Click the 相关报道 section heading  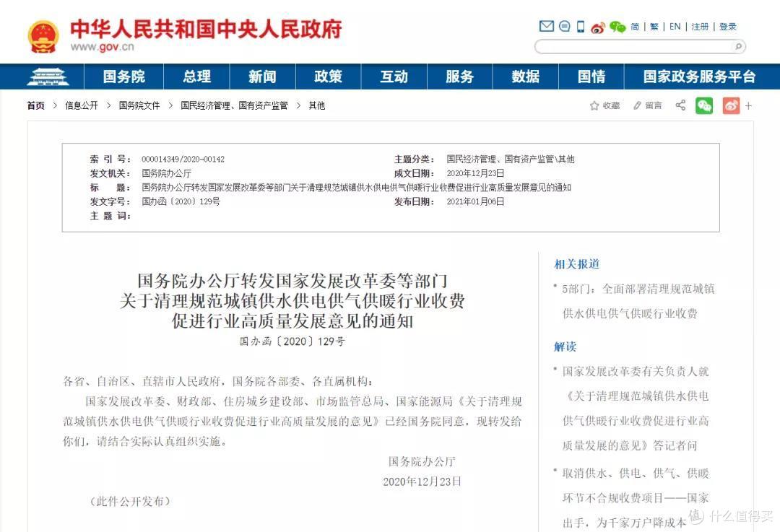point(576,264)
